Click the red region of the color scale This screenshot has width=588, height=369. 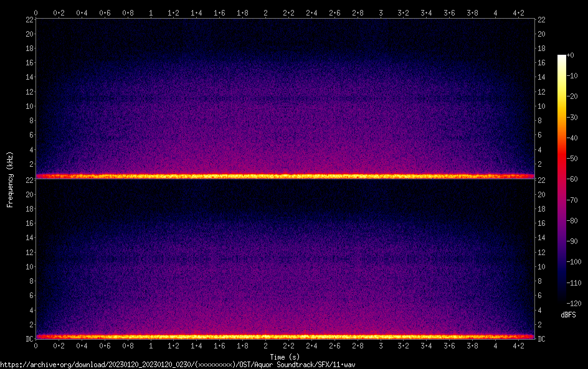(562, 162)
